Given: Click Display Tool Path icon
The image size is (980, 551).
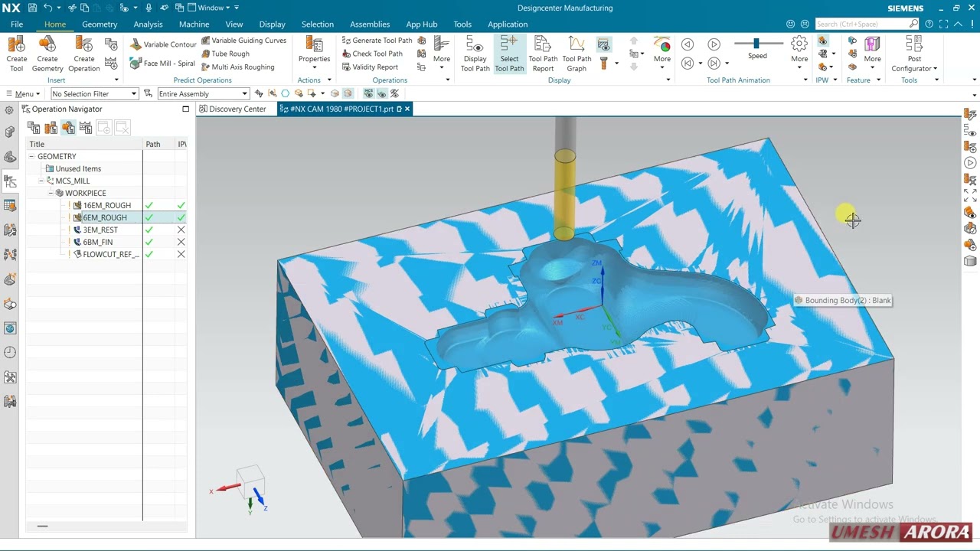Looking at the screenshot, I should (475, 54).
